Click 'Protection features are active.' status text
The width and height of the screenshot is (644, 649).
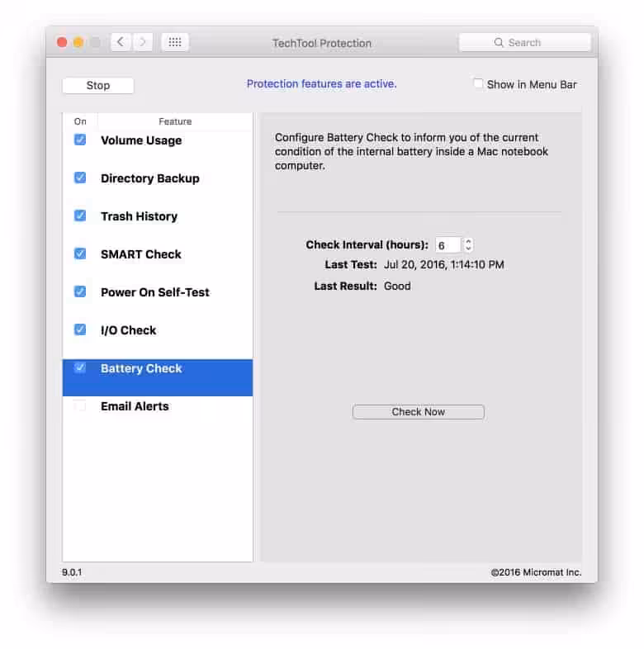(x=321, y=84)
